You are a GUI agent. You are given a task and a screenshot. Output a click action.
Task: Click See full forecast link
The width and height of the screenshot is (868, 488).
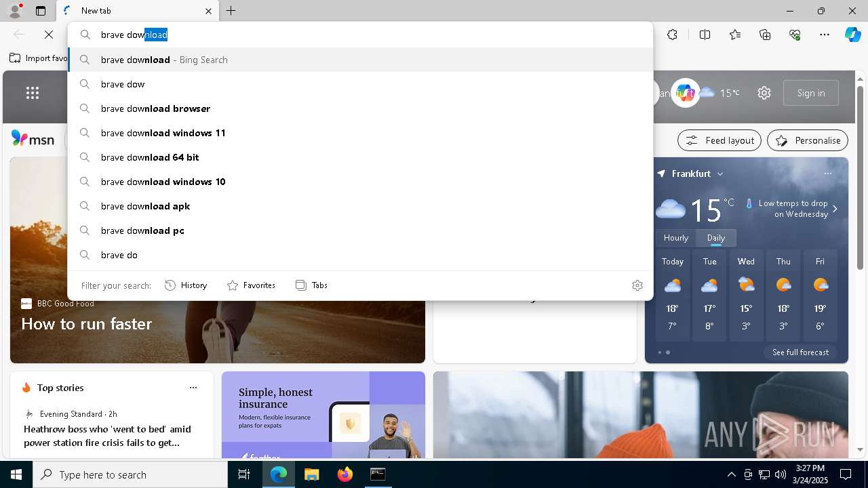(800, 352)
